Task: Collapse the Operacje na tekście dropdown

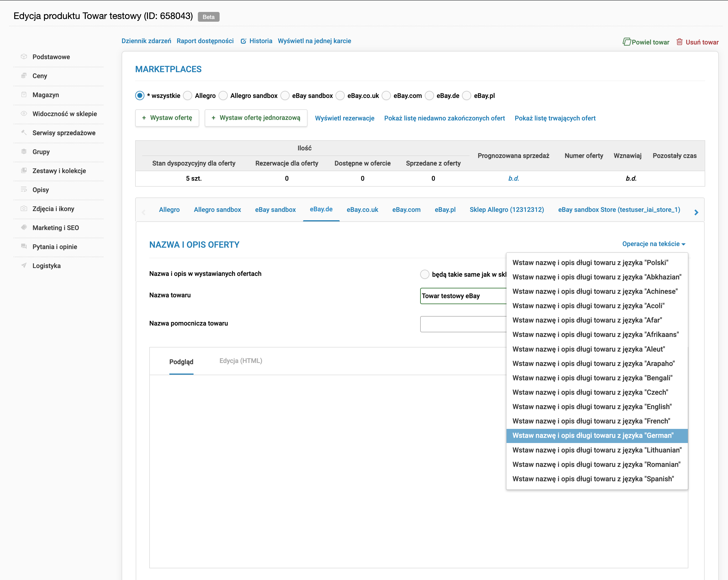Action: point(654,244)
